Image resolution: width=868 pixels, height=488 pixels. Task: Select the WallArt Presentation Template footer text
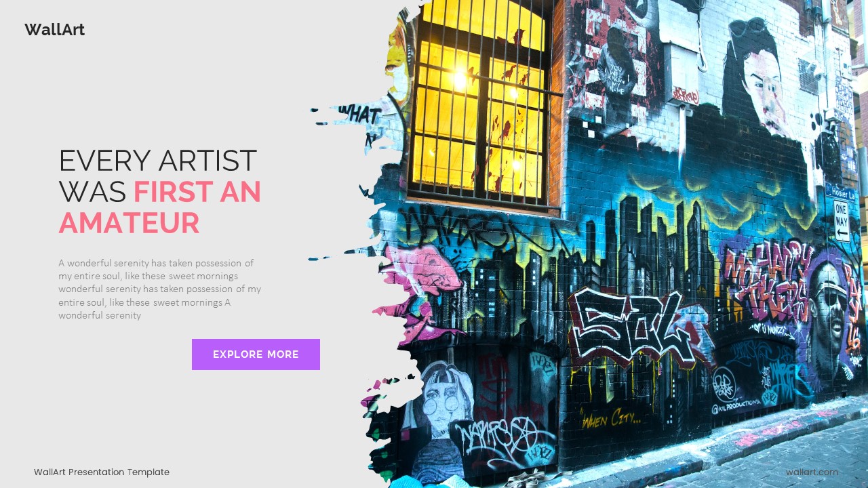pyautogui.click(x=102, y=472)
